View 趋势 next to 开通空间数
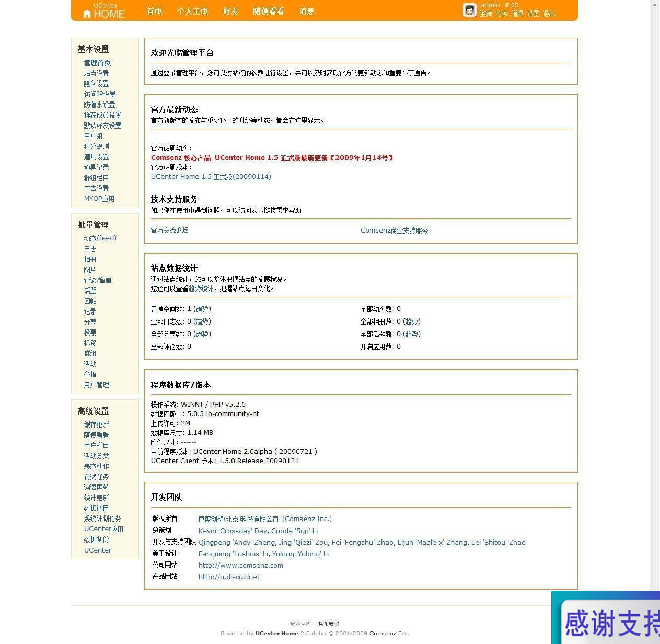Screen dimensions: 660x644 pos(202,309)
